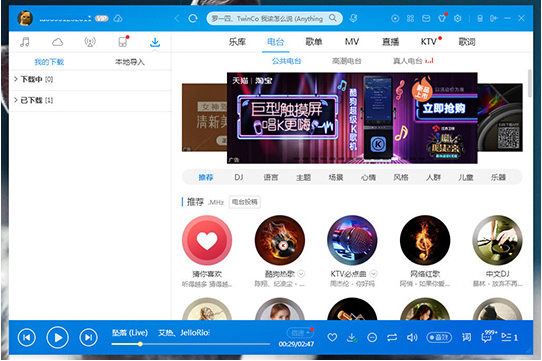Click the 立即抢购 banner ad
Image resolution: width=542 pixels, height=361 pixels.
click(444, 109)
